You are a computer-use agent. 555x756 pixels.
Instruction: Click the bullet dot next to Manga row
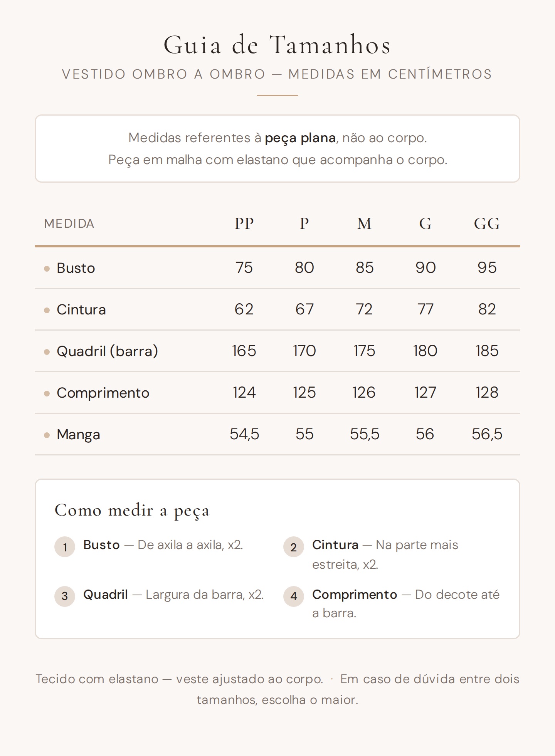[47, 435]
